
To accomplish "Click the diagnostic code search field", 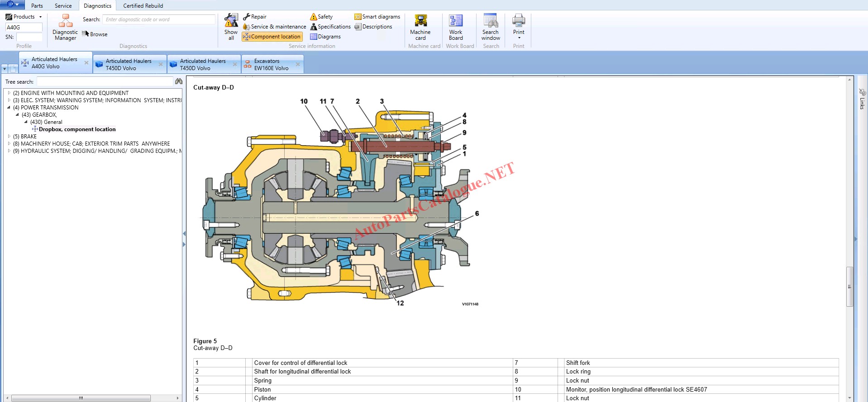I will (x=158, y=19).
